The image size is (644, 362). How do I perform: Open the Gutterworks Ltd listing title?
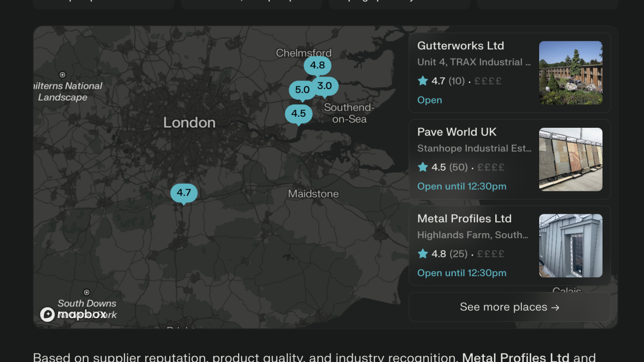pos(460,46)
